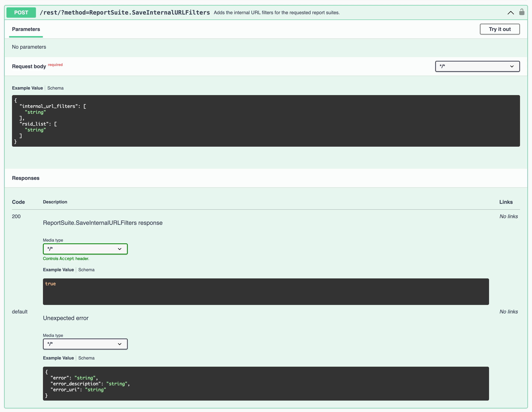Click the true response example block

(x=266, y=291)
